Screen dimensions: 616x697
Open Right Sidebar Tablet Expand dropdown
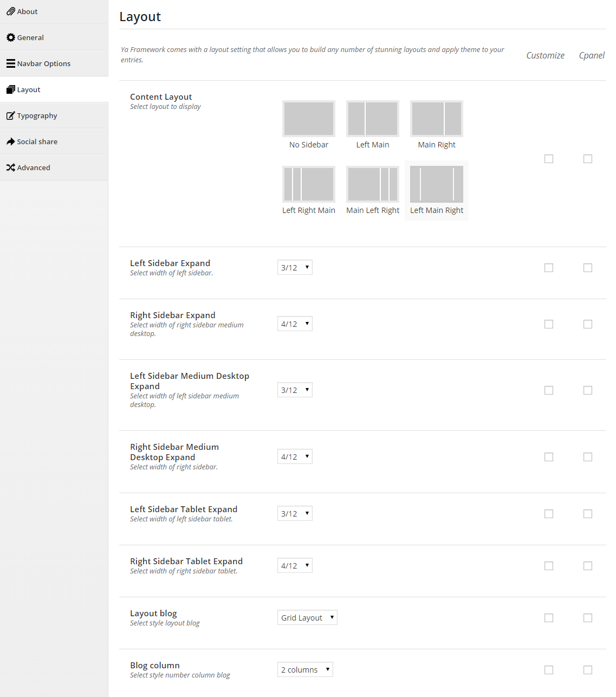point(295,565)
